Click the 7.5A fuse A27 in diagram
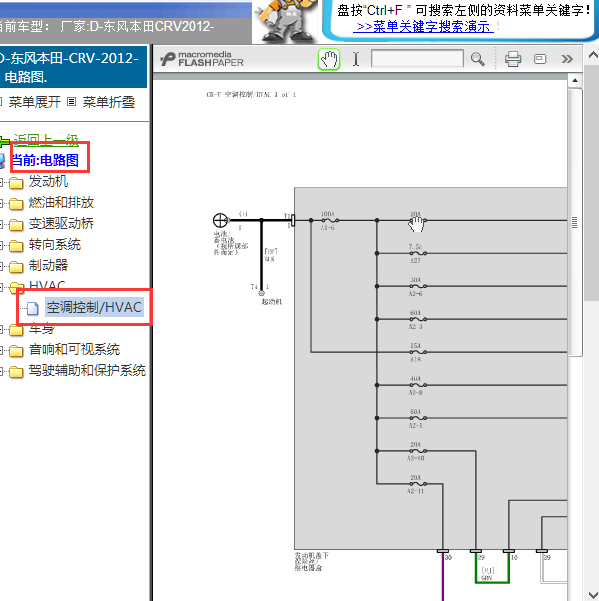 (x=417, y=253)
